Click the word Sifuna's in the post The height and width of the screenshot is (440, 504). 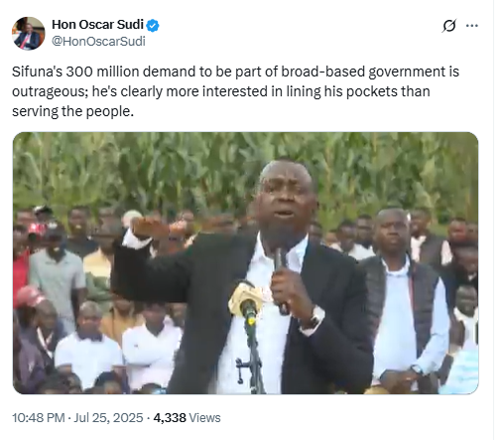coord(37,72)
